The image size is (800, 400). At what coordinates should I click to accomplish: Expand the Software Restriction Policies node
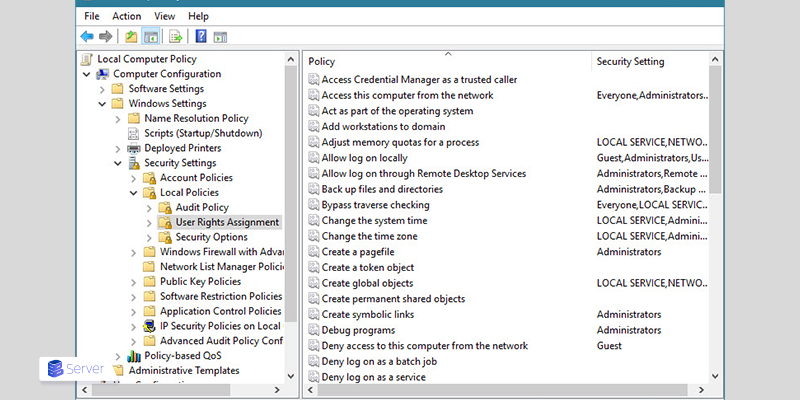134,296
